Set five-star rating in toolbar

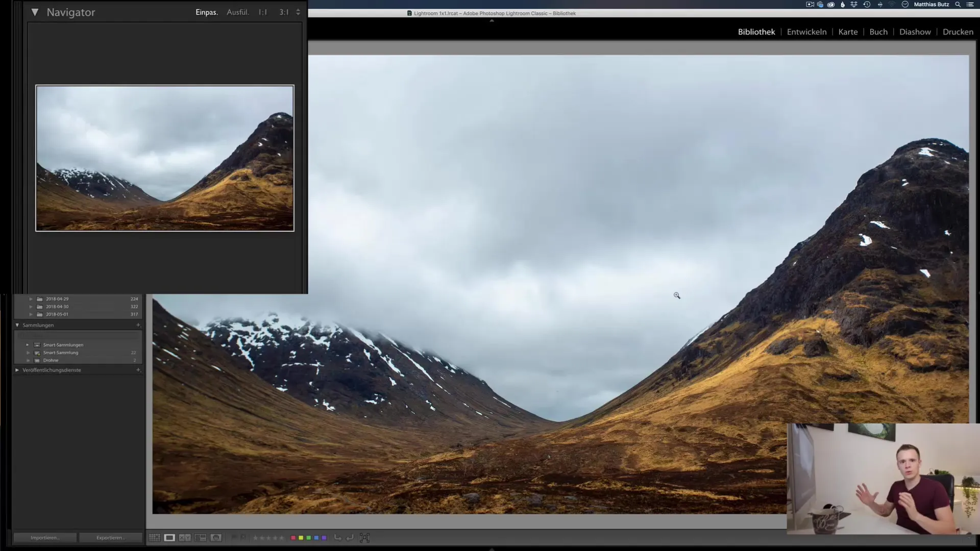pyautogui.click(x=282, y=538)
